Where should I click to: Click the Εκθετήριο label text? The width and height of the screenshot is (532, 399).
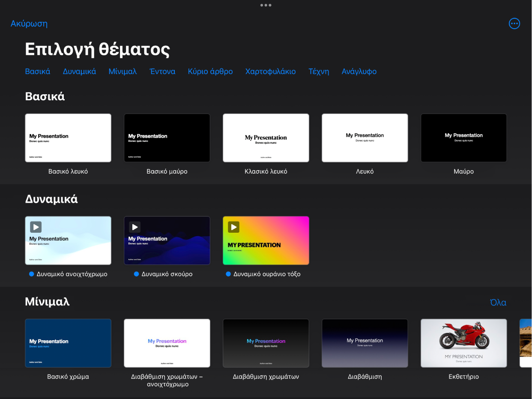[464, 377]
